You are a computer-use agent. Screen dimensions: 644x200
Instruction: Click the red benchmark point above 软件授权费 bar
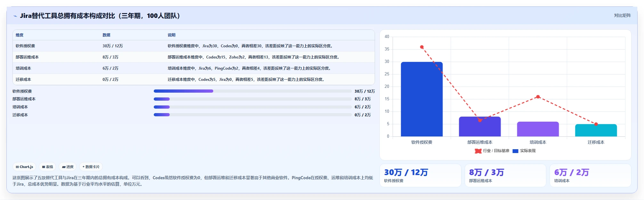422,47
